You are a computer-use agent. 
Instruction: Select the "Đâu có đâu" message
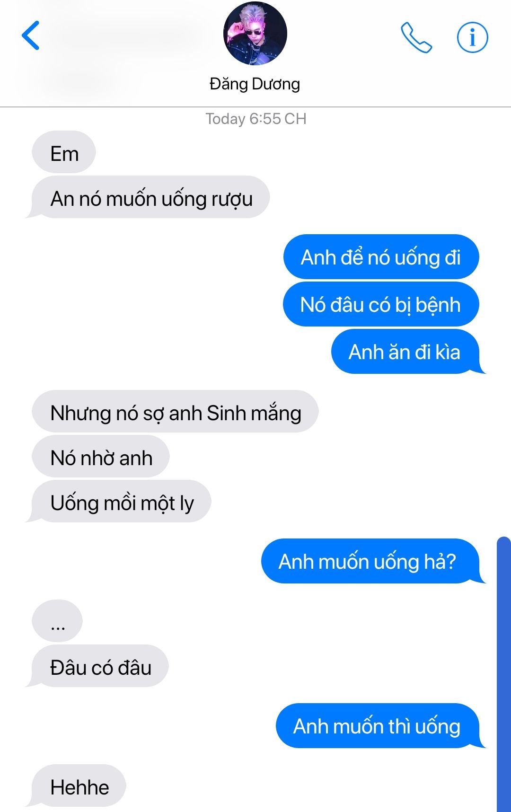(98, 666)
